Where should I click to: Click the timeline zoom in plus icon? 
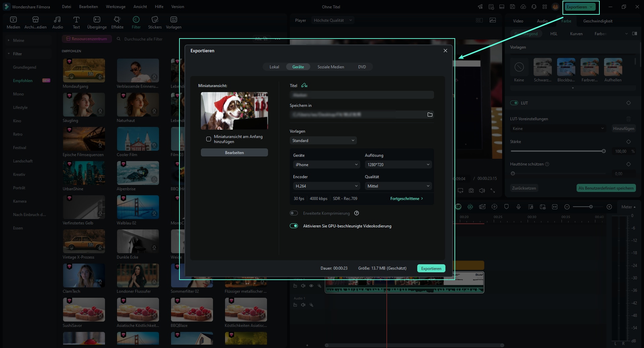[x=609, y=207]
